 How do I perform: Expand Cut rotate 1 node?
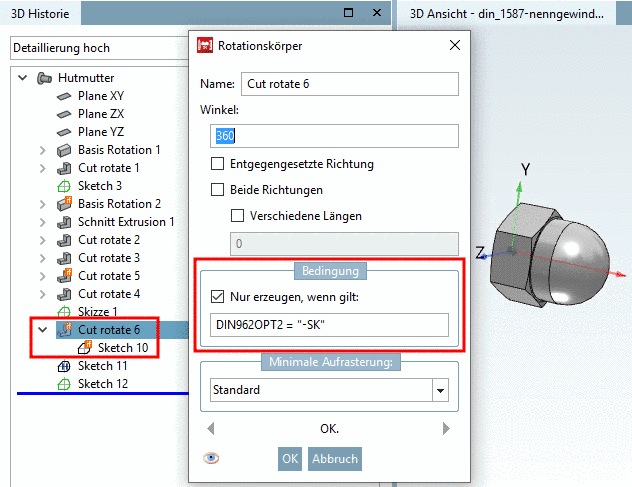[x=43, y=168]
